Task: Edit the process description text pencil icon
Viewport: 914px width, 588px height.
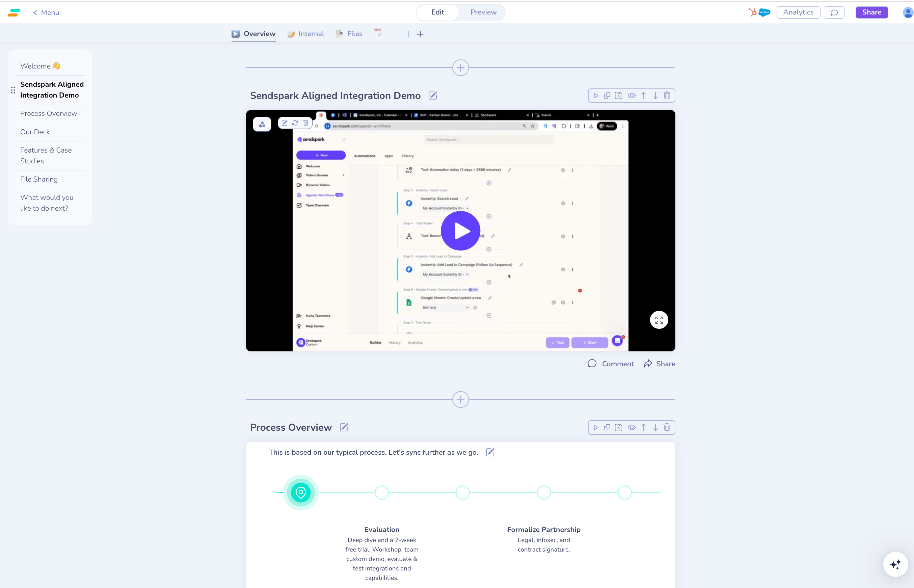Action: [490, 452]
